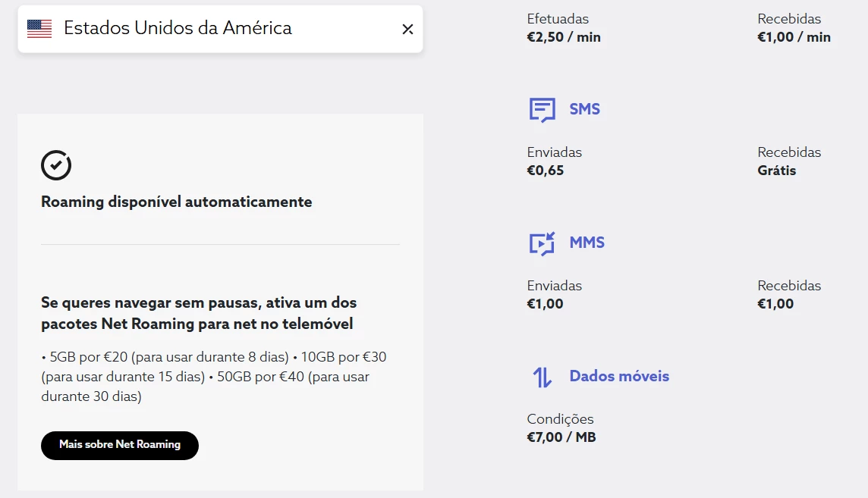Click the received calls price €1,00 / min
The image size is (868, 498).
click(x=794, y=37)
